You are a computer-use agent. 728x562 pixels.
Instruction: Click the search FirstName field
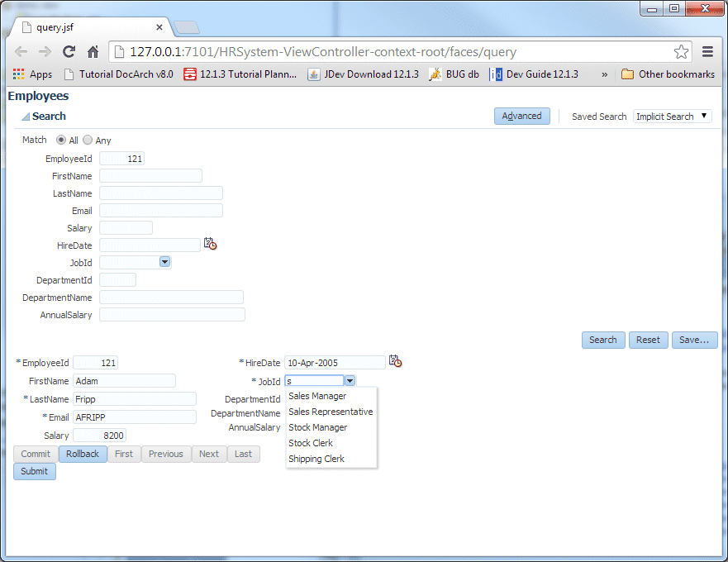(151, 175)
